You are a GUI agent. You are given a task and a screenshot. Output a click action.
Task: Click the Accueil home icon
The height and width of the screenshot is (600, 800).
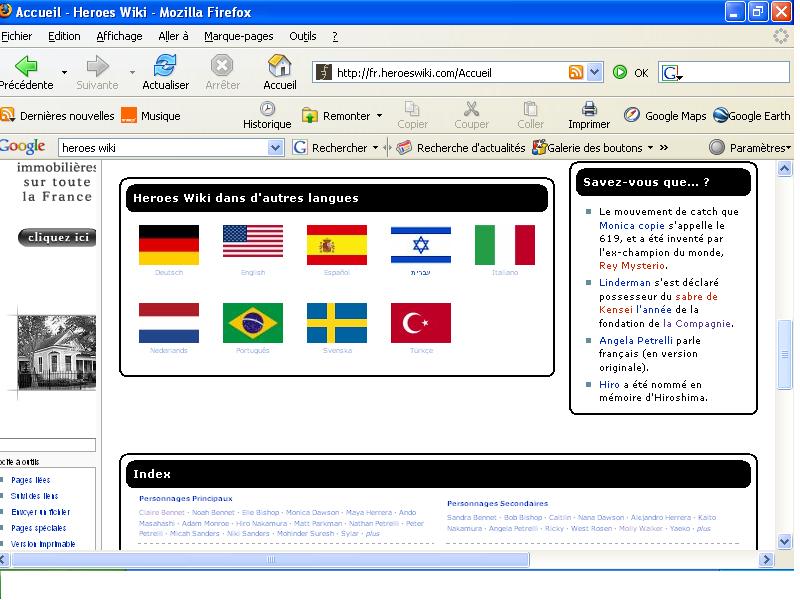(x=280, y=66)
